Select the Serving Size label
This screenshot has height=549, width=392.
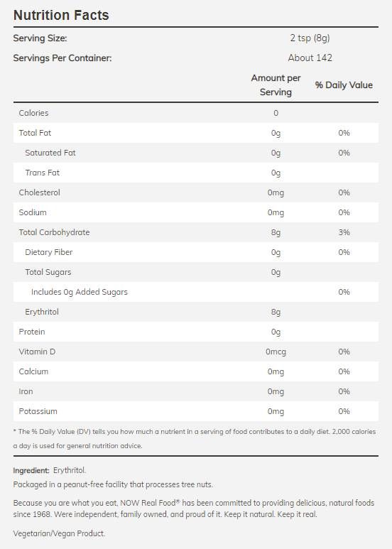tap(40, 38)
